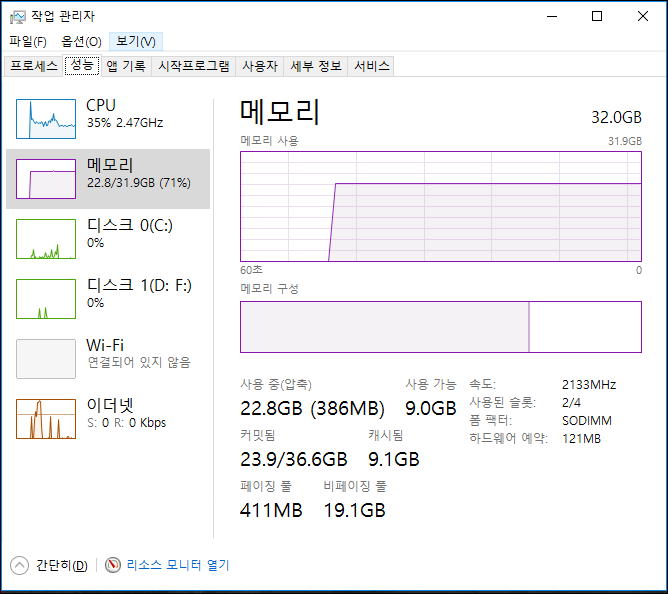668x594 pixels.
Task: Select the 이더넷 network graph icon
Action: [46, 419]
